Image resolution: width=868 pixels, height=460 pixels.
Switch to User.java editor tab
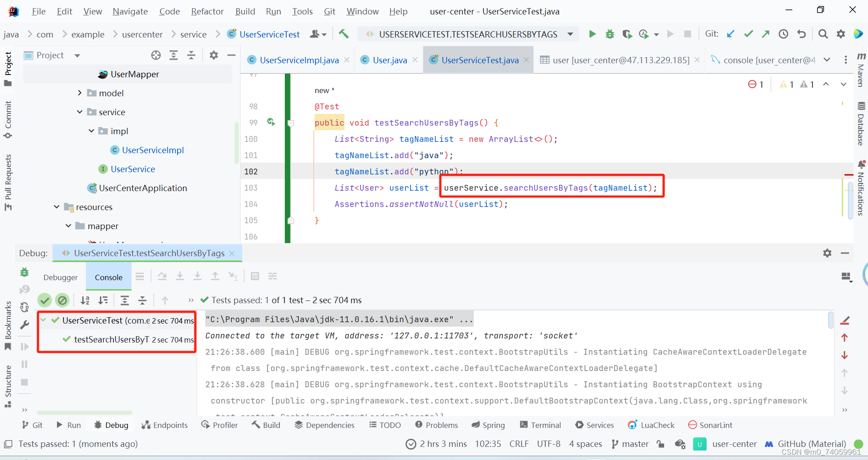click(x=390, y=60)
